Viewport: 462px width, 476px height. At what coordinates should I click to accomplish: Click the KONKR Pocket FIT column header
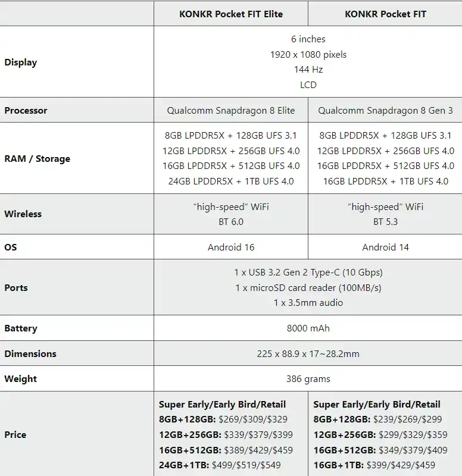(x=385, y=14)
